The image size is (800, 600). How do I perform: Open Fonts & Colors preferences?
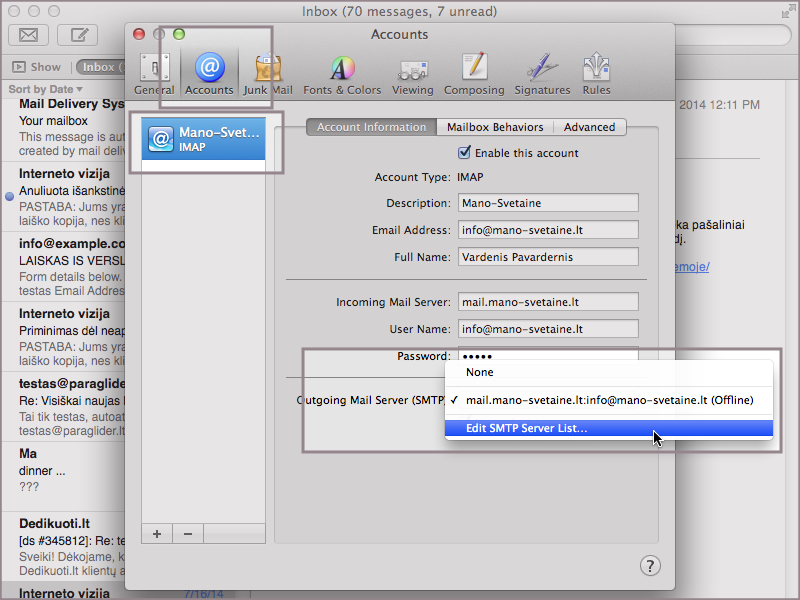click(x=342, y=74)
